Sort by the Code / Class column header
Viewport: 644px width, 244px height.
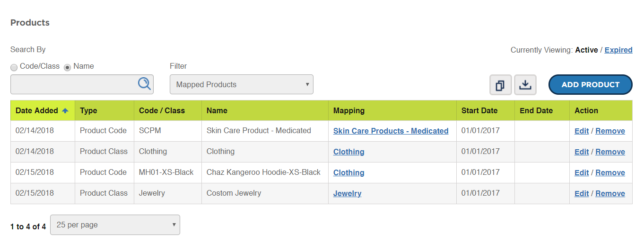click(x=162, y=110)
